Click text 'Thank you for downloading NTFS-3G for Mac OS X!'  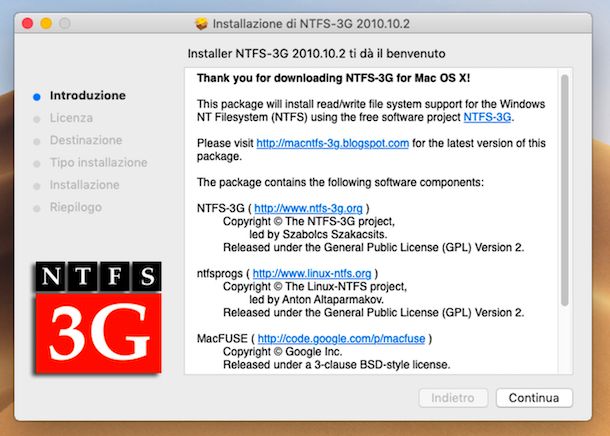pos(333,78)
